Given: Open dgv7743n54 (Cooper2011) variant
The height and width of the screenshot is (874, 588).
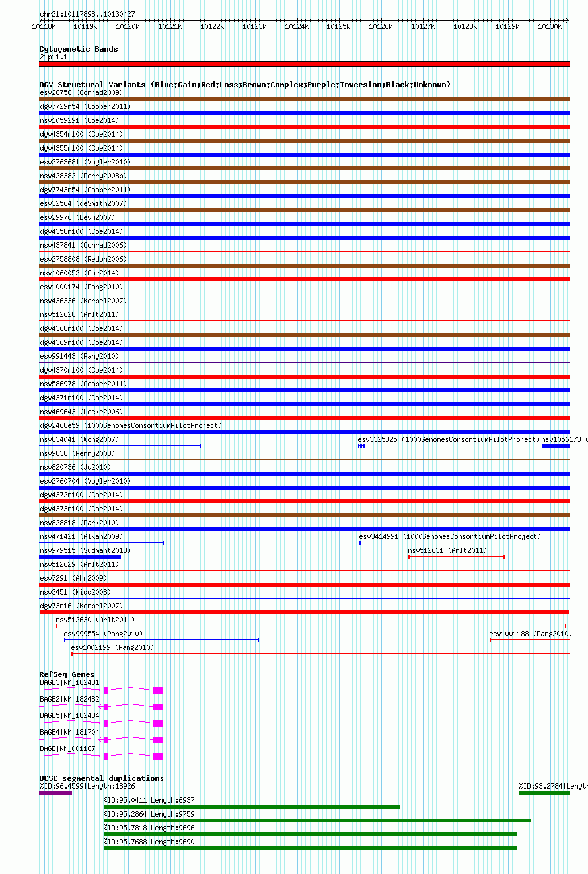Looking at the screenshot, I should 85,190.
